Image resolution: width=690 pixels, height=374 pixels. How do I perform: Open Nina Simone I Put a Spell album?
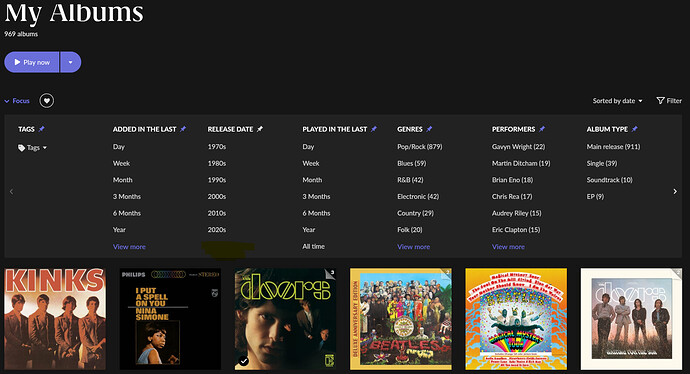[170, 319]
